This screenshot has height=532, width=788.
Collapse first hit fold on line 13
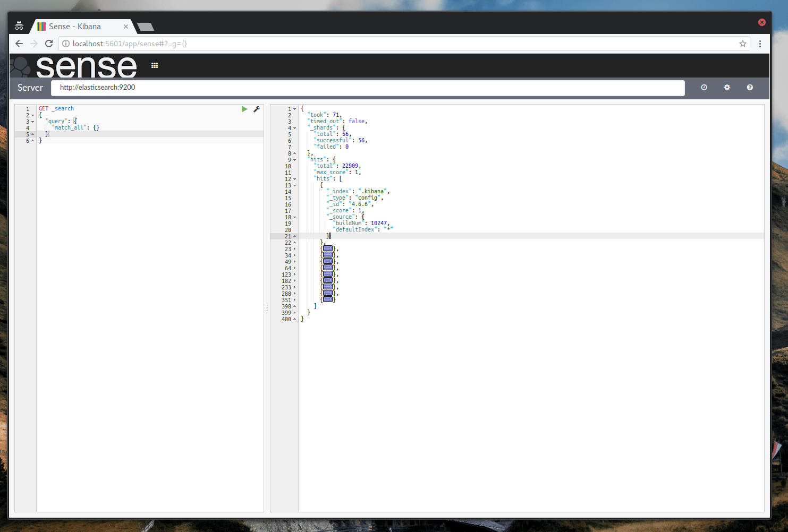click(295, 185)
